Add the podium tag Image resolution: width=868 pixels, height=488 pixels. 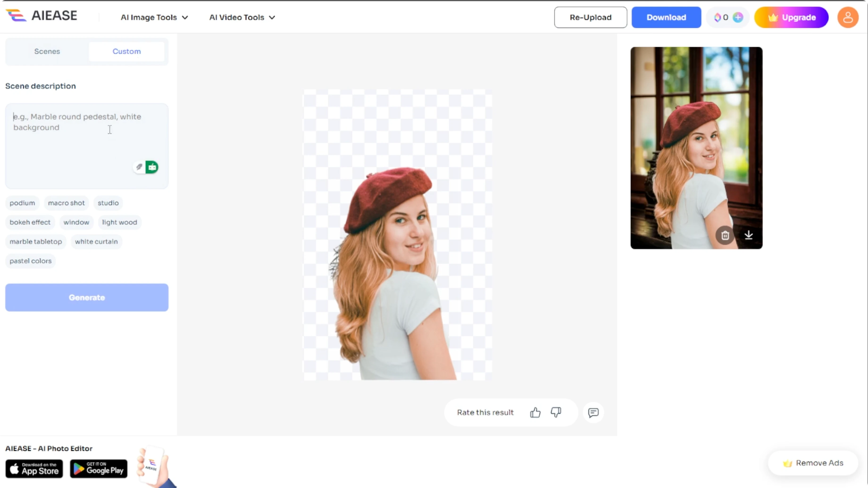click(22, 203)
